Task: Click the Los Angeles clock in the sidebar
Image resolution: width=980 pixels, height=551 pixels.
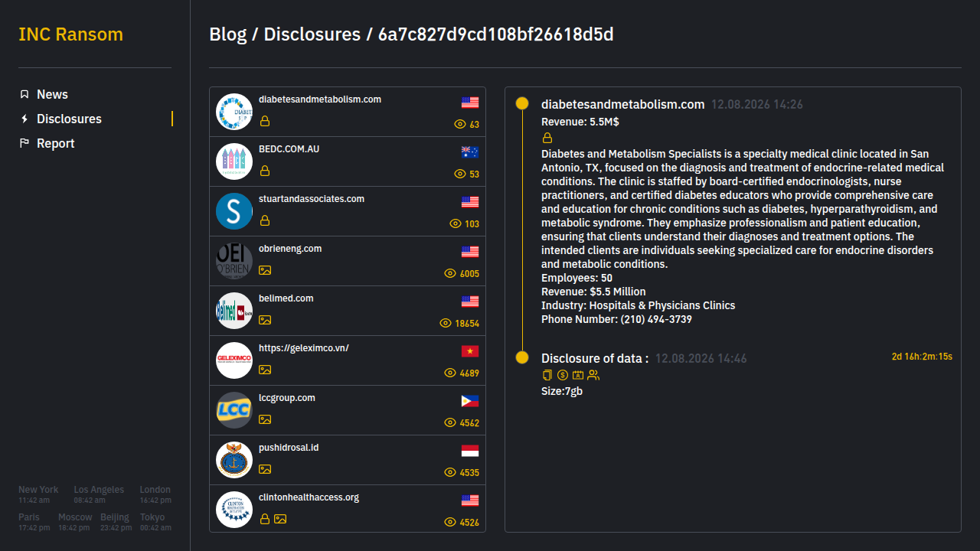Action: [x=99, y=494]
